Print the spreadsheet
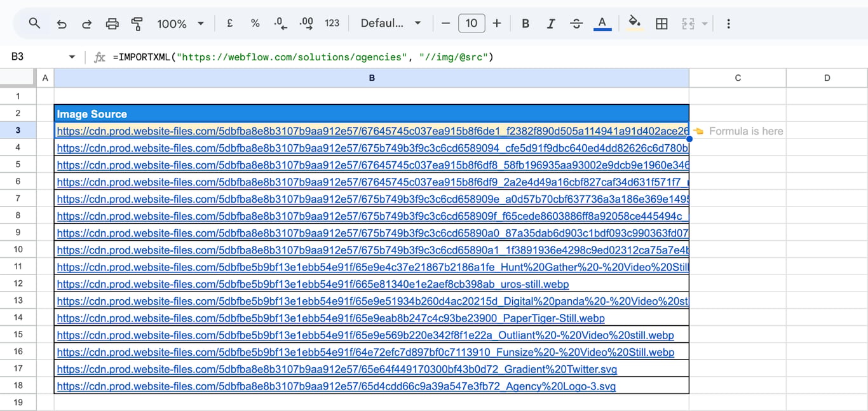This screenshot has width=868, height=411. (x=112, y=24)
